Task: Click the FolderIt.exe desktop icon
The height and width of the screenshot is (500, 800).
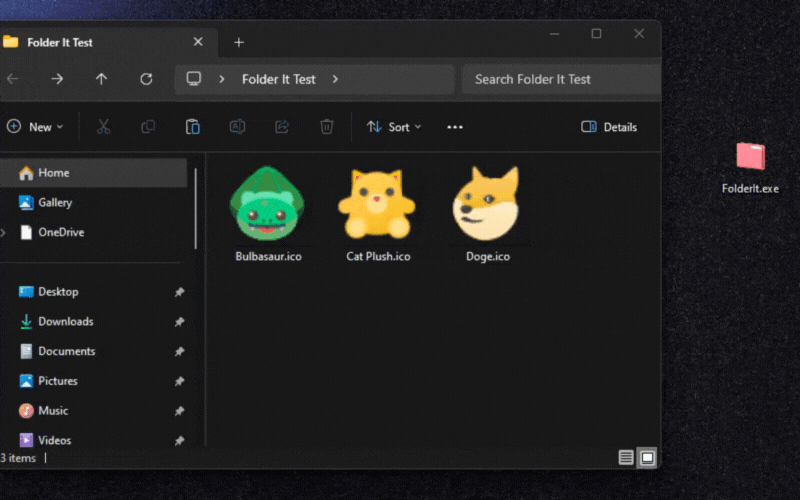Action: (x=751, y=156)
